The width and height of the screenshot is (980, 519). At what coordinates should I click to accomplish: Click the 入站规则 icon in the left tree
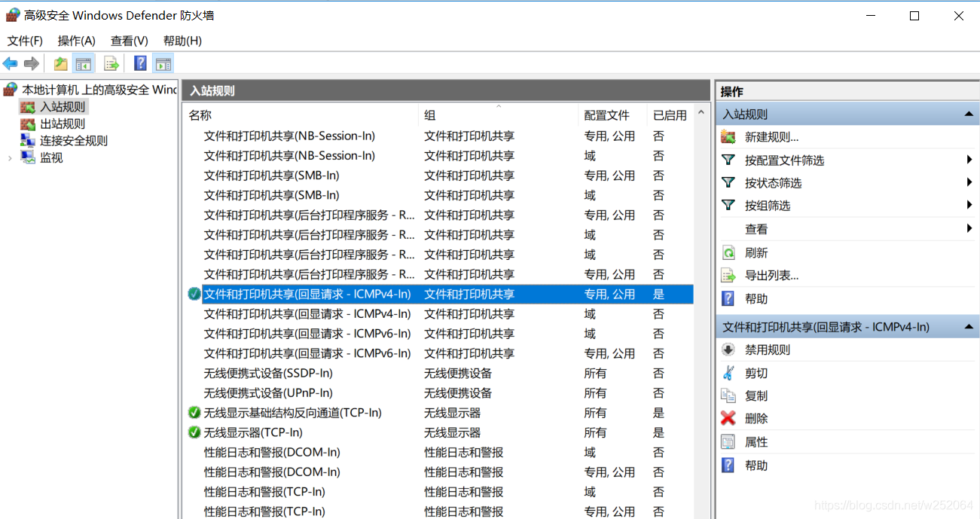(28, 107)
